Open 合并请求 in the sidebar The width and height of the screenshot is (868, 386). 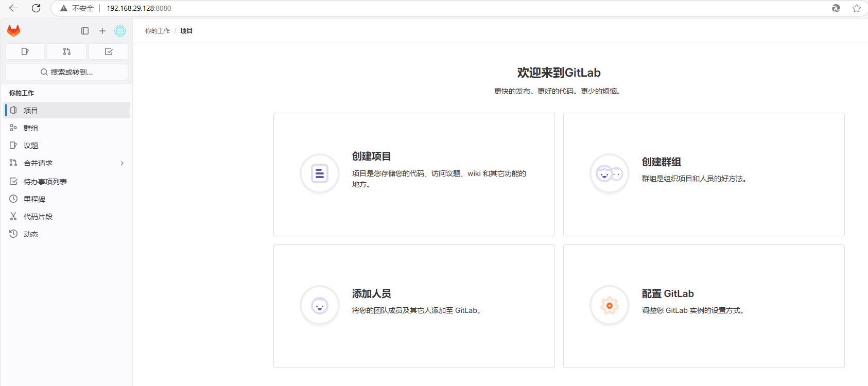[67, 163]
